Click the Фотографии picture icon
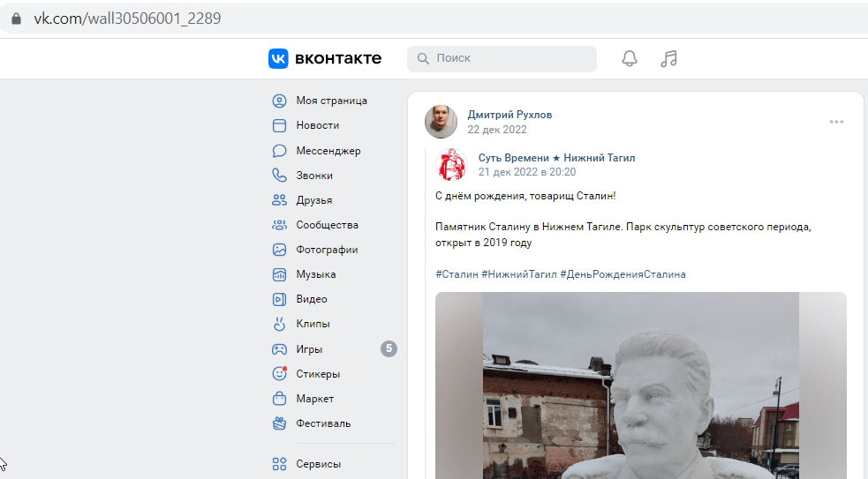Viewport: 868px width, 479px height. [280, 250]
